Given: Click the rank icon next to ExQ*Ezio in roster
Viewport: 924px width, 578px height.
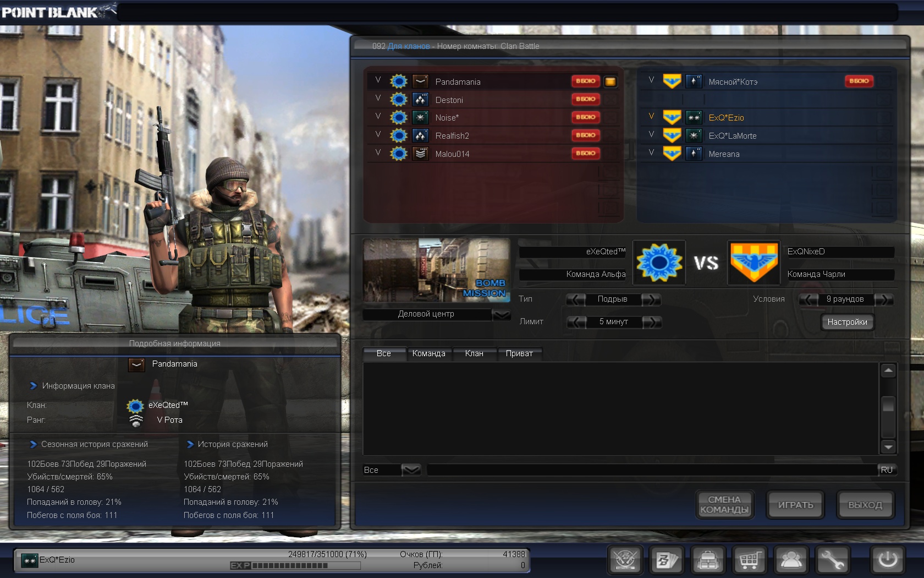Looking at the screenshot, I should (x=694, y=117).
